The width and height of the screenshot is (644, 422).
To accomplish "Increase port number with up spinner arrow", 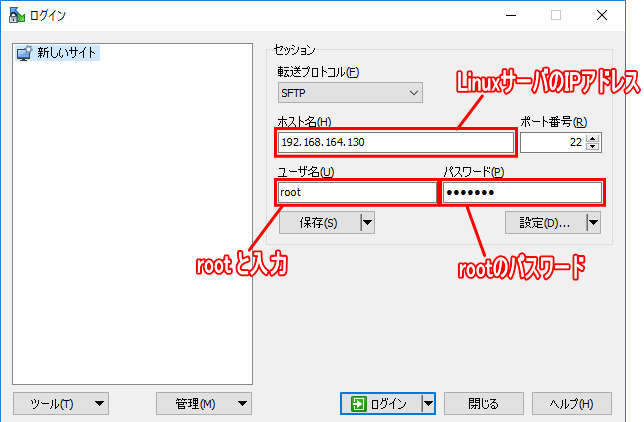I will 592,138.
